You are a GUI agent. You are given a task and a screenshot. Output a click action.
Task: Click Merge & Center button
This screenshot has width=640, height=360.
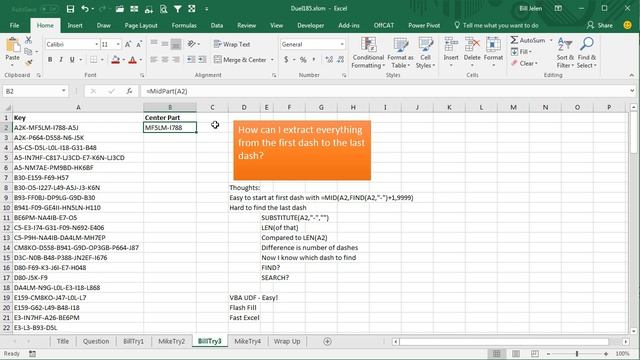click(240, 60)
